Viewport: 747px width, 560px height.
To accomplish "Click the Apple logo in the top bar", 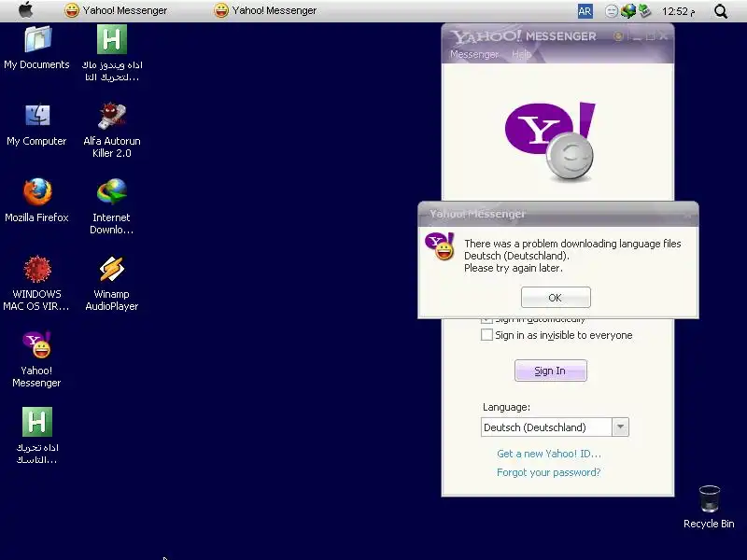I will (26, 10).
